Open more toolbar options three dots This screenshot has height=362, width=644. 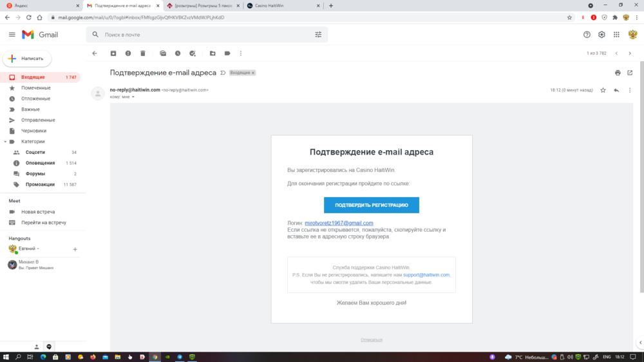click(x=241, y=53)
